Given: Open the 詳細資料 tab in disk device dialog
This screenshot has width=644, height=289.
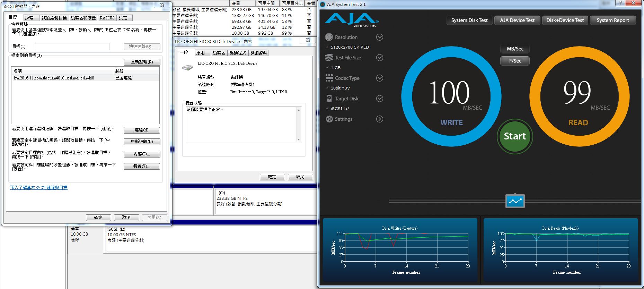Looking at the screenshot, I should pyautogui.click(x=258, y=53).
